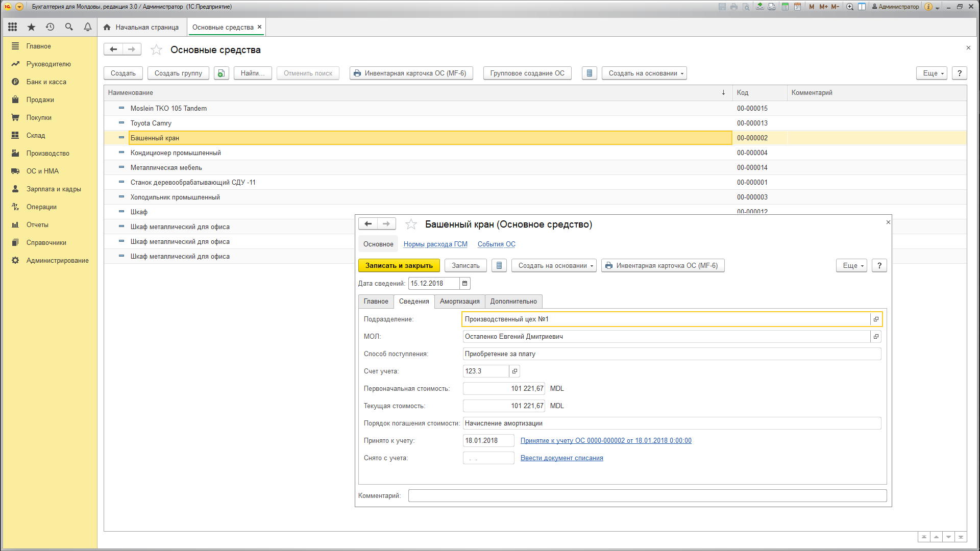Open the sections grid menu icon

coord(13,27)
